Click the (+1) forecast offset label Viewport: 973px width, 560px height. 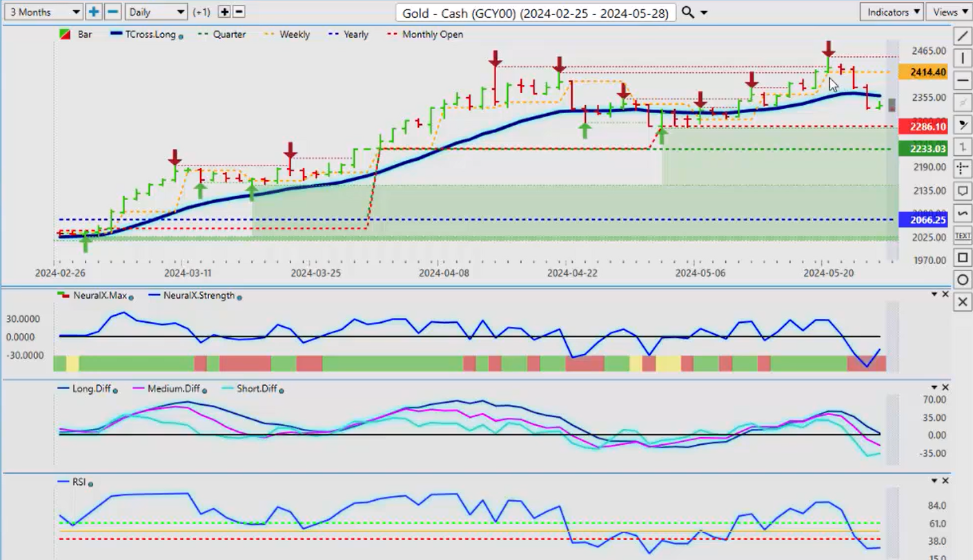pos(202,12)
